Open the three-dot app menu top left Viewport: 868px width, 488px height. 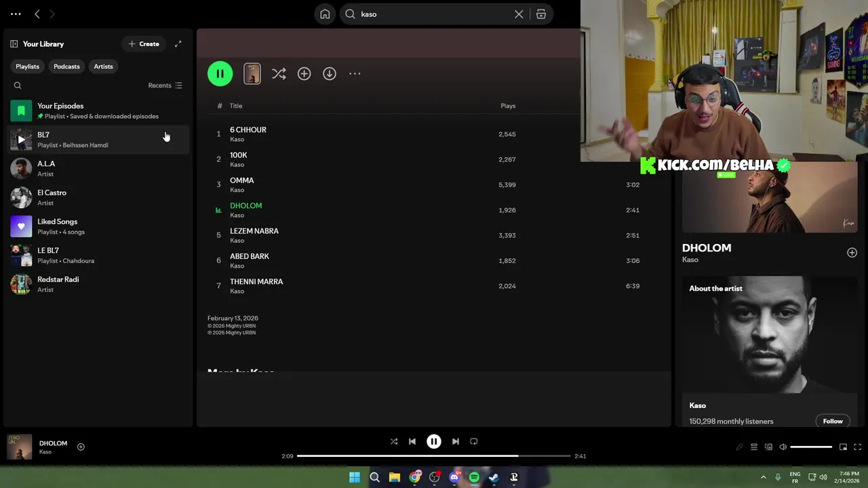[16, 14]
